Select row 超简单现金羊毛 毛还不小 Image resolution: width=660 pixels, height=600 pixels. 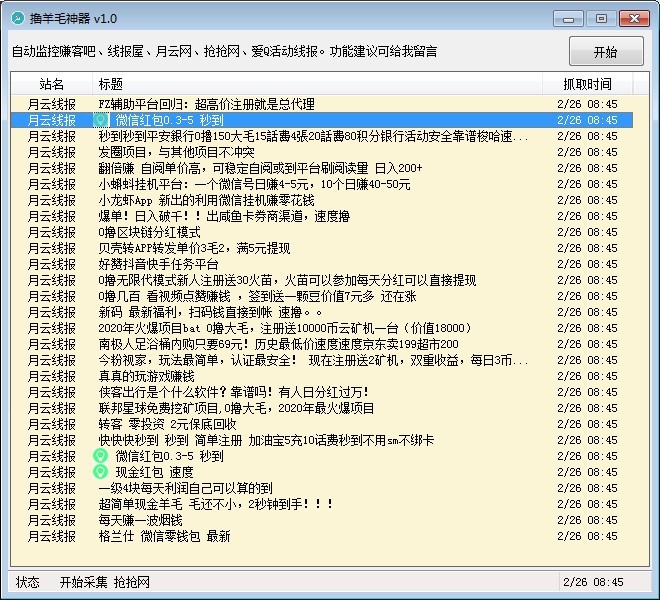322,504
